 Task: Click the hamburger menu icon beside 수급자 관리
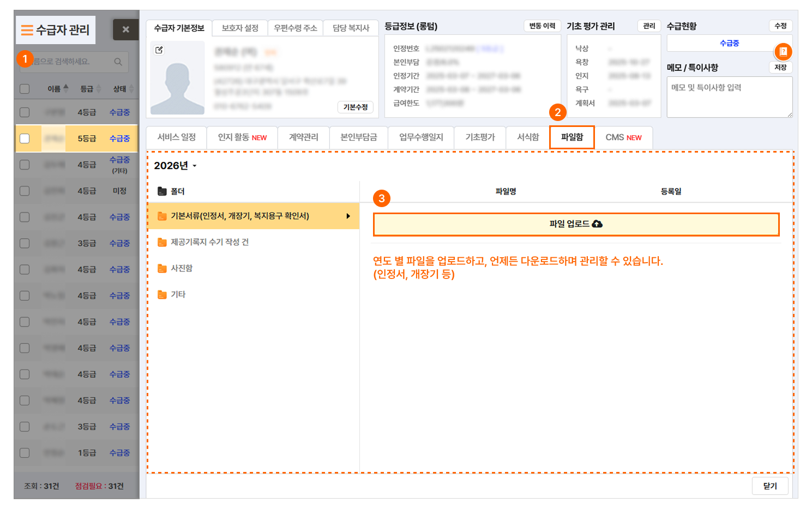[27, 30]
